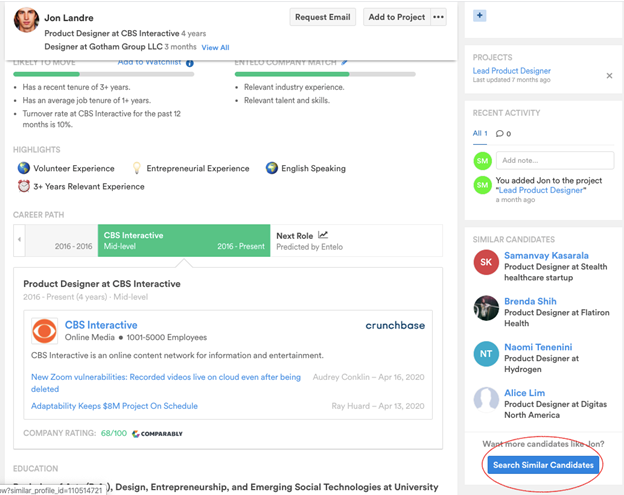The image size is (624, 495).
Task: Click the Comparably logo
Action: 157,434
